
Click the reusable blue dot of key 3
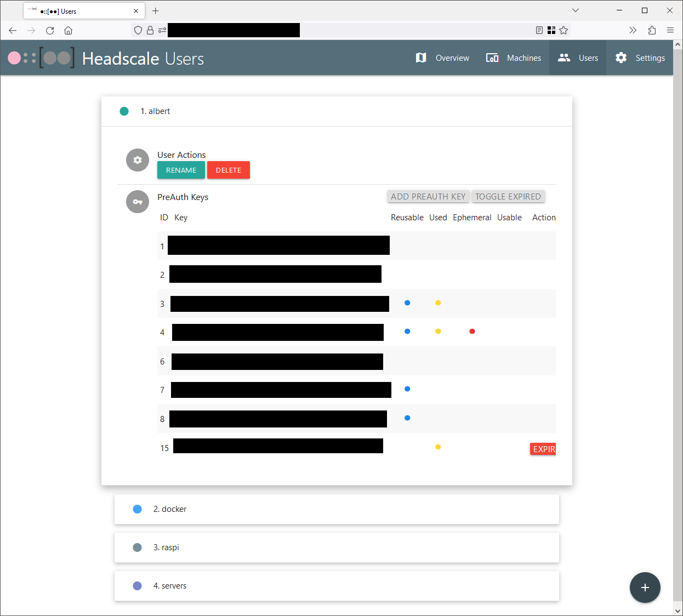point(407,303)
